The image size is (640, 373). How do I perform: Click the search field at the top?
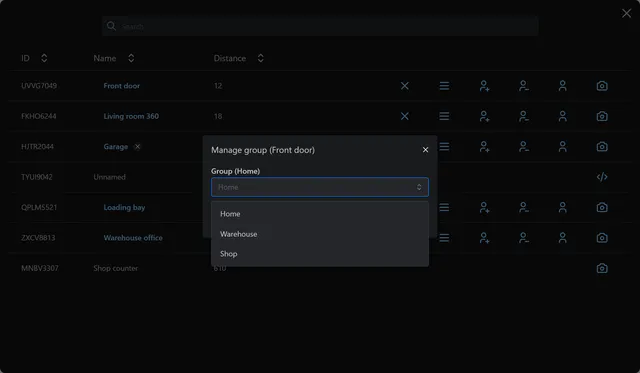320,26
